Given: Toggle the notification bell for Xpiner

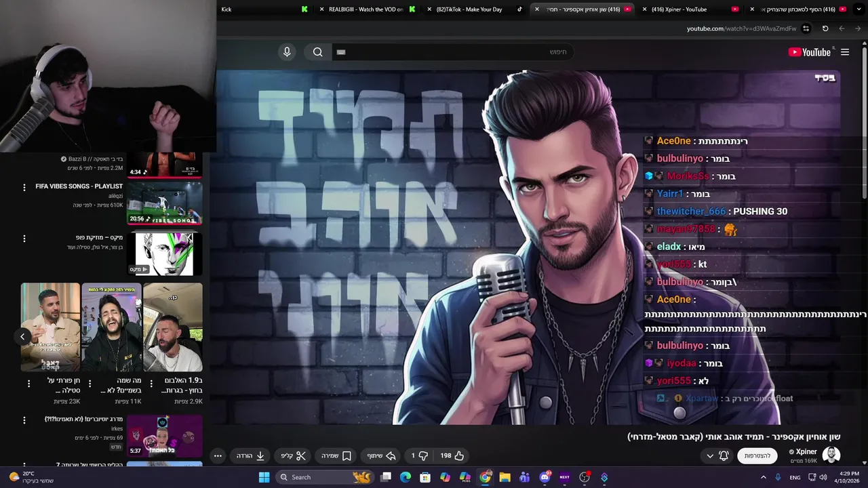Looking at the screenshot, I should pyautogui.click(x=724, y=455).
